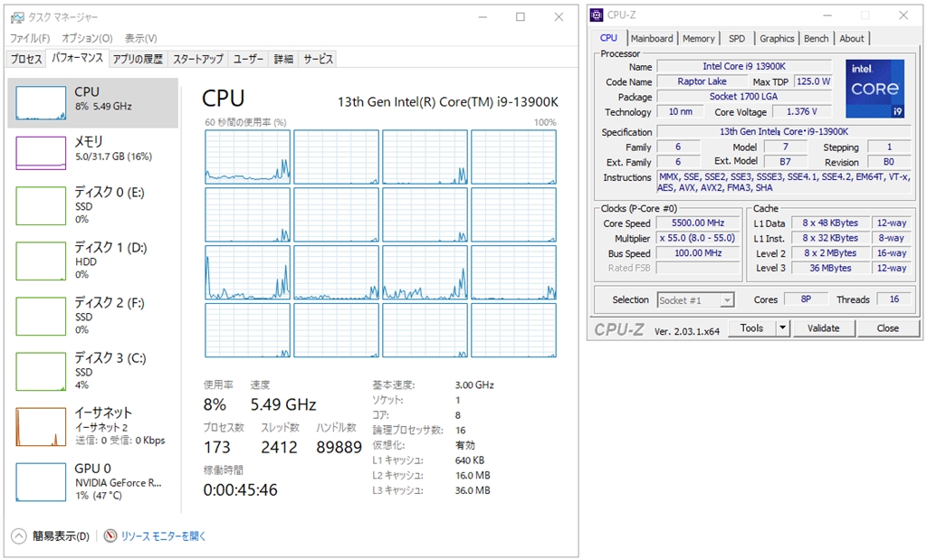The width and height of the screenshot is (927, 560).
Task: Select GPU 0 NVIDIA GeForce entry
Action: tap(93, 481)
